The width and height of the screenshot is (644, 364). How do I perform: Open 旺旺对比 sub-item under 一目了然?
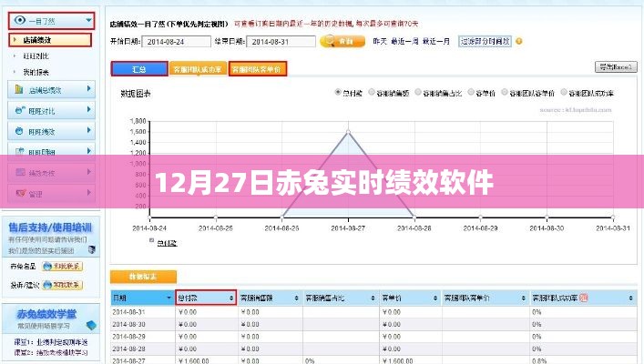coord(36,56)
